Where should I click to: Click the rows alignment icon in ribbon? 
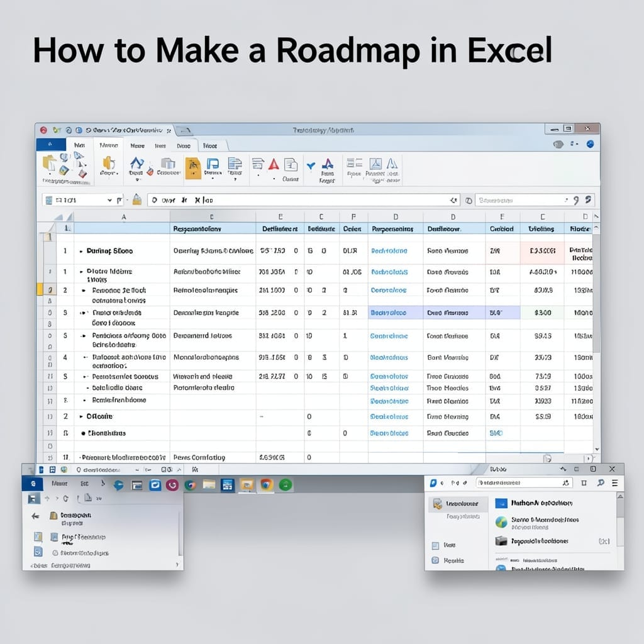pyautogui.click(x=354, y=163)
